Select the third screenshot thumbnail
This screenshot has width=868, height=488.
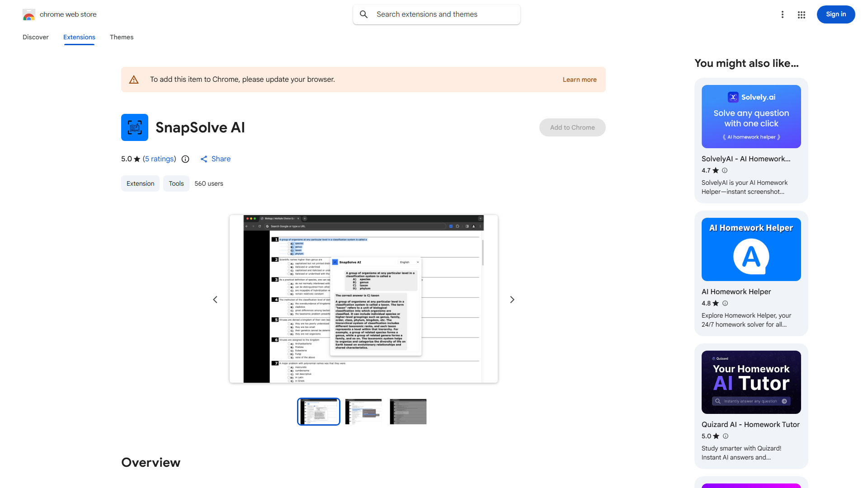click(408, 412)
